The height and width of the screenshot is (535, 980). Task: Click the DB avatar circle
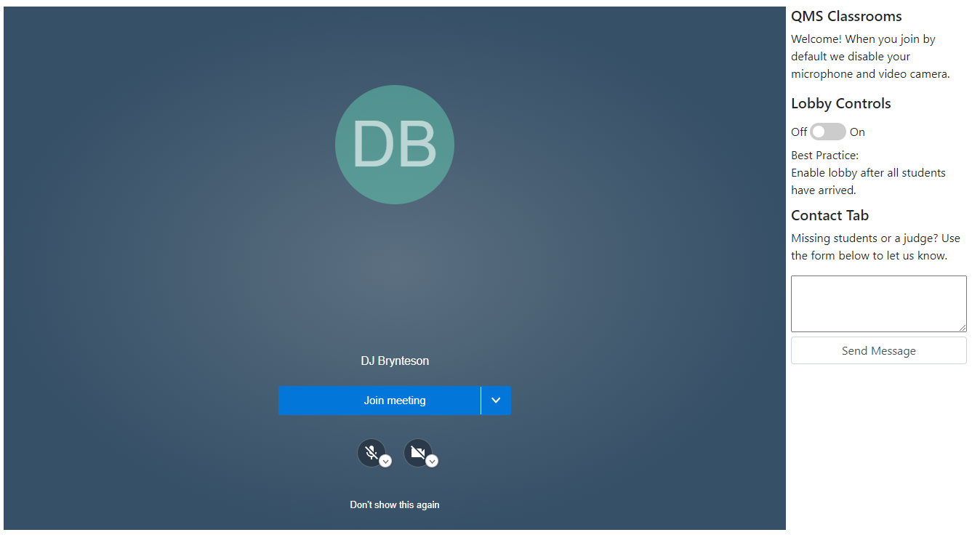[x=395, y=145]
